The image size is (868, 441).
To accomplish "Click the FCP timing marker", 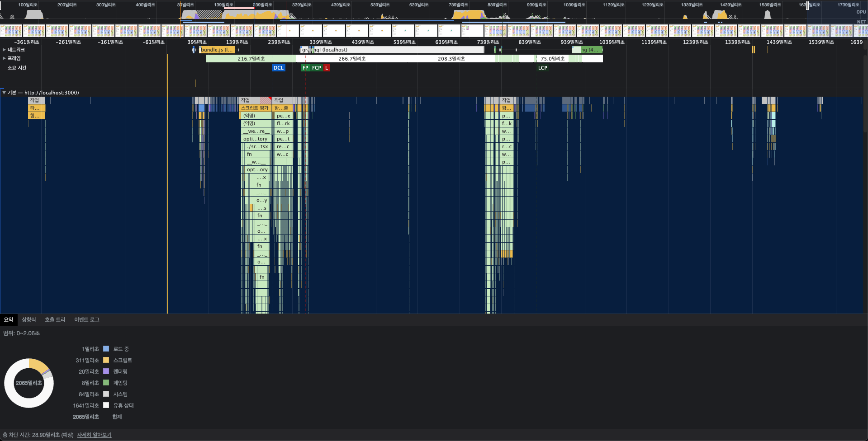I will click(x=316, y=68).
